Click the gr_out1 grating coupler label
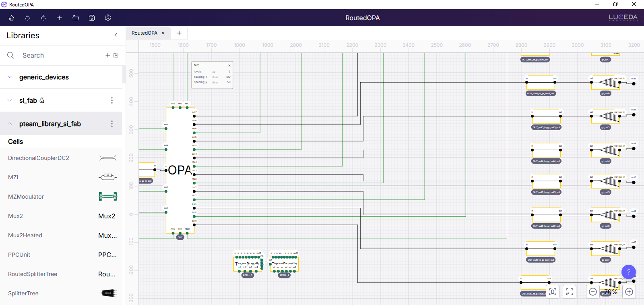 [x=605, y=260]
